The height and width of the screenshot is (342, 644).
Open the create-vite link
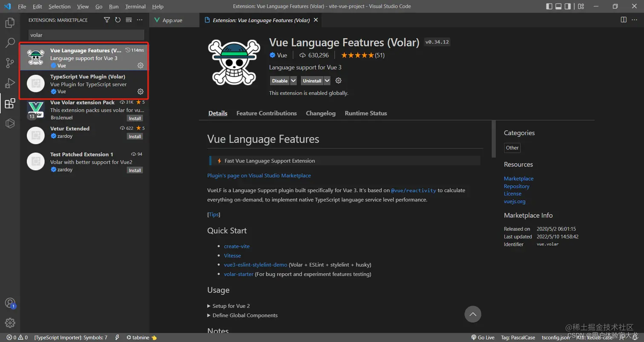point(237,246)
